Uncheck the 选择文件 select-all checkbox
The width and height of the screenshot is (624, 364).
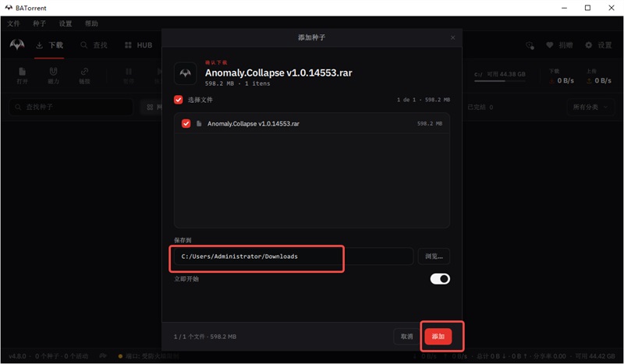click(x=179, y=100)
